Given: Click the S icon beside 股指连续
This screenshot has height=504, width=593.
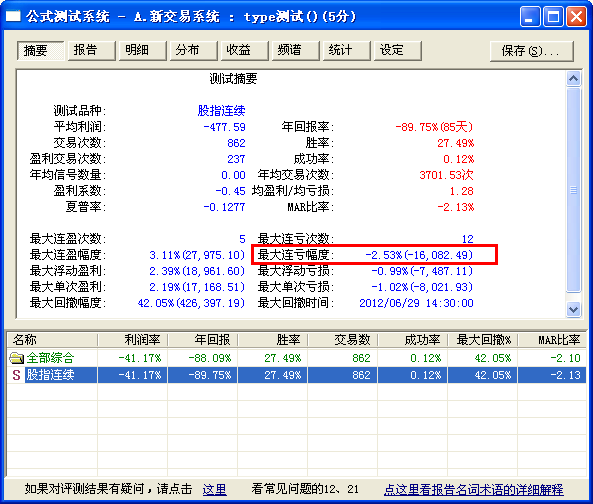Looking at the screenshot, I should pyautogui.click(x=16, y=375).
